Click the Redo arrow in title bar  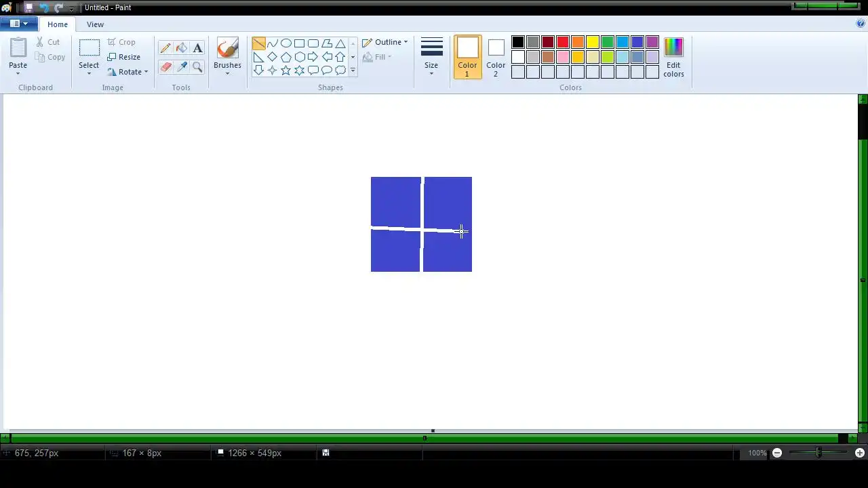[58, 7]
